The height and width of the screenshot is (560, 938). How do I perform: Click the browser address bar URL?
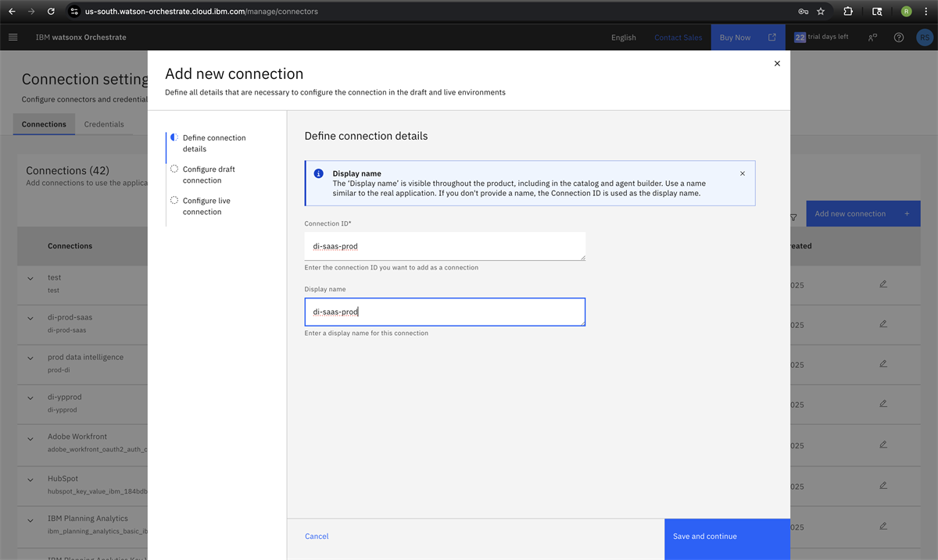tap(201, 12)
